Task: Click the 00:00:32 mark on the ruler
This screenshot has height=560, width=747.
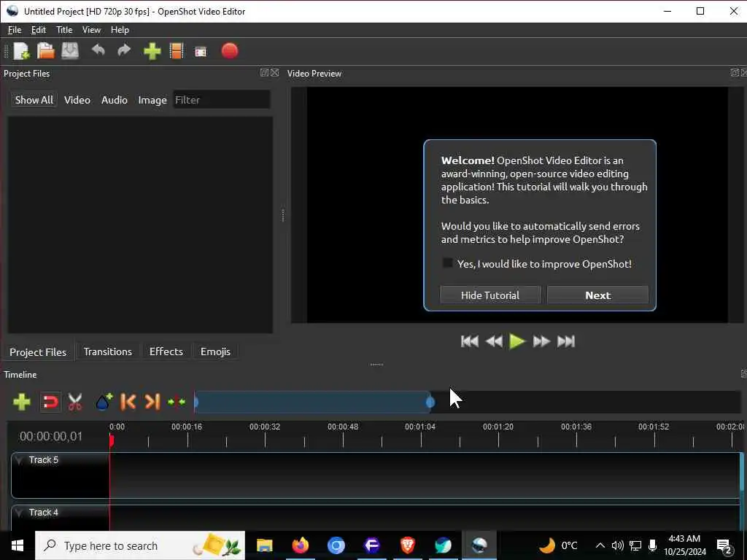Action: pos(265,427)
